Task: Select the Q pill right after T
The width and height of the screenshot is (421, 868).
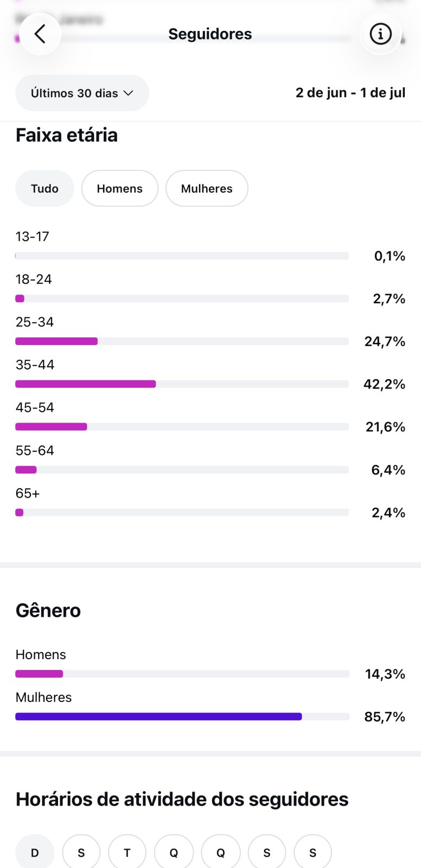Action: point(174,852)
